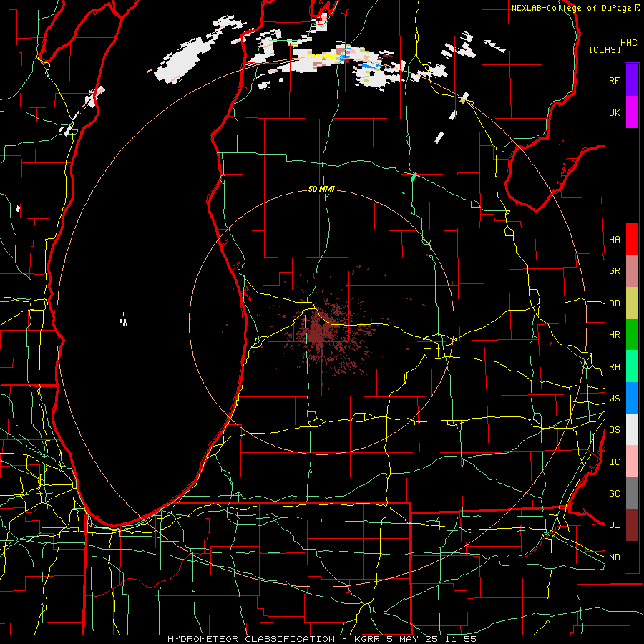The height and width of the screenshot is (644, 644).
Task: Click the RA legend label
Action: 615,367
